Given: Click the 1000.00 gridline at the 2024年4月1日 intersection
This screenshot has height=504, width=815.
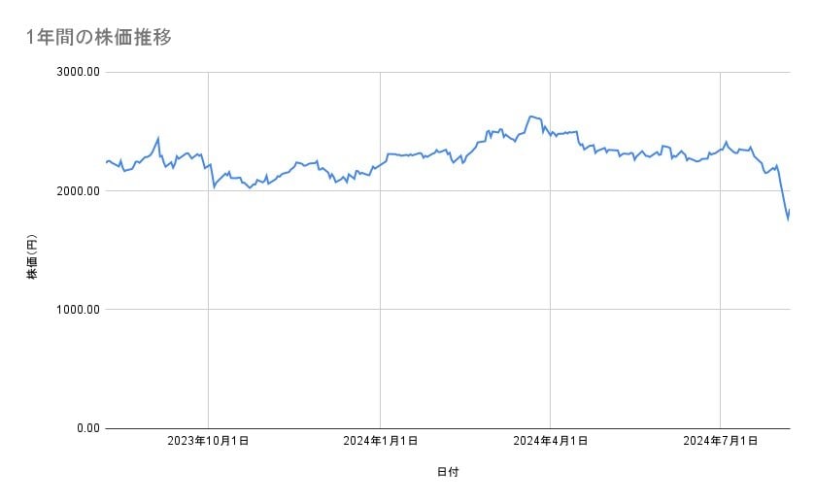Looking at the screenshot, I should point(551,310).
